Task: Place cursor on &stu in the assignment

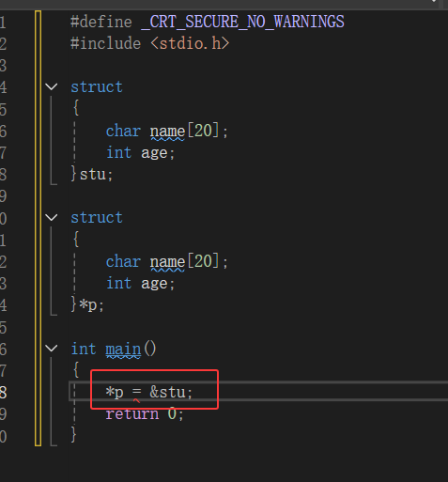Action: (168, 392)
